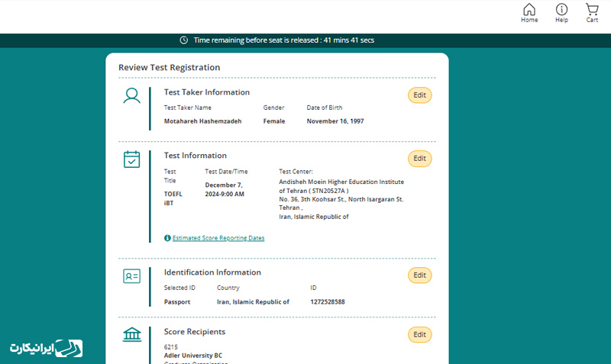
Task: Click the Passport selected ID value
Action: [177, 301]
